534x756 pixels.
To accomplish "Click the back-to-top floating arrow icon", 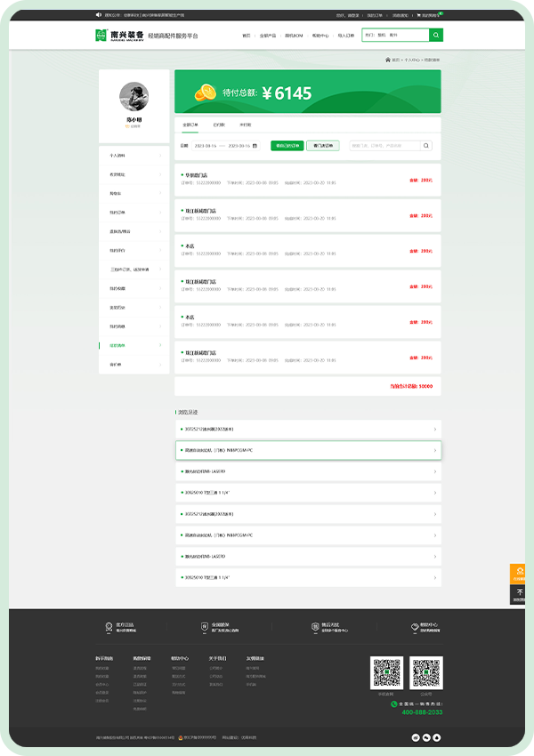I will [520, 594].
